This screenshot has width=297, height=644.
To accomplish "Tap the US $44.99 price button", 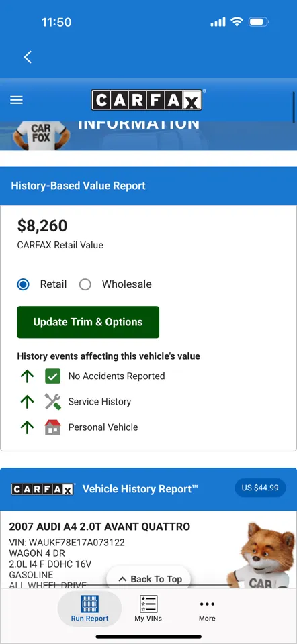I will (x=260, y=488).
